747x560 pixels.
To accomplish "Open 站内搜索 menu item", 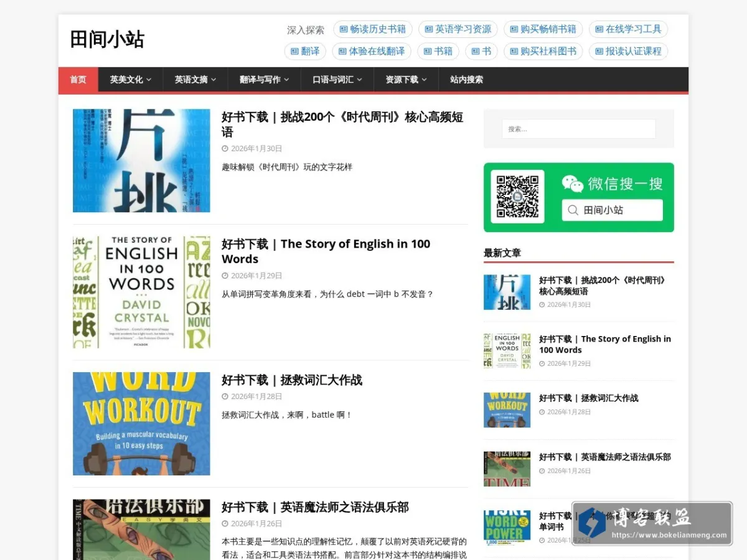I will point(466,80).
